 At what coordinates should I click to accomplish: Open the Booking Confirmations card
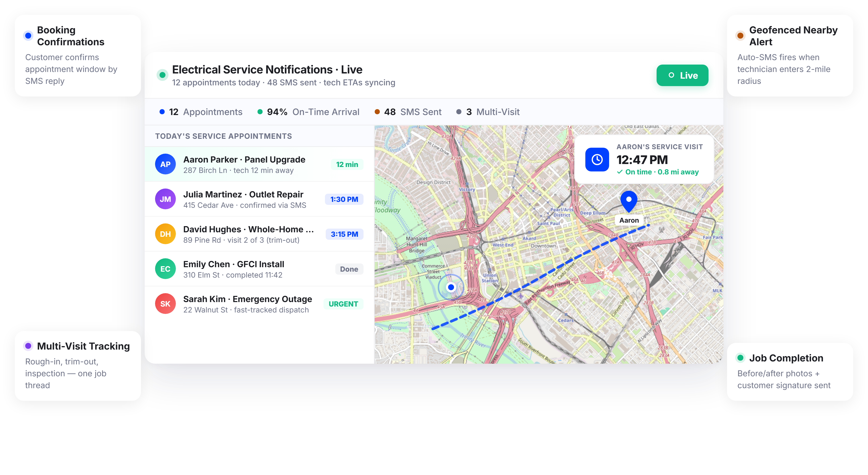[x=78, y=56]
